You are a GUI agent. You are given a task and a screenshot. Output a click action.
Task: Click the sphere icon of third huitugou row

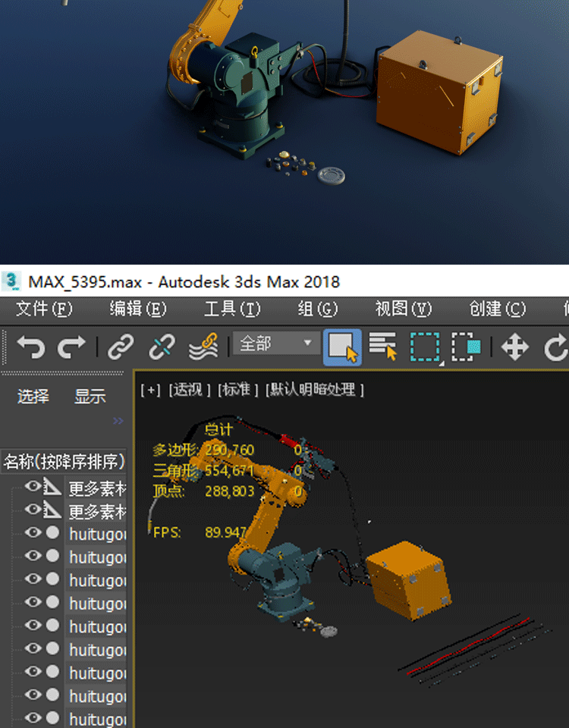[52, 579]
